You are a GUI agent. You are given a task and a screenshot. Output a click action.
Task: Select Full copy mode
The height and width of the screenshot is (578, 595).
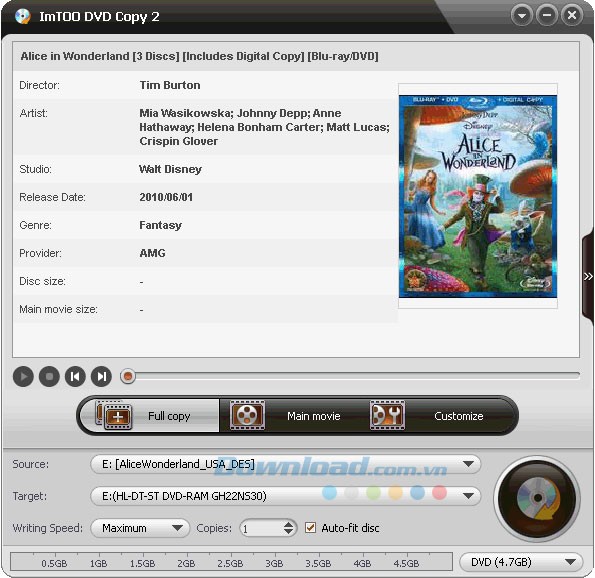click(x=150, y=416)
